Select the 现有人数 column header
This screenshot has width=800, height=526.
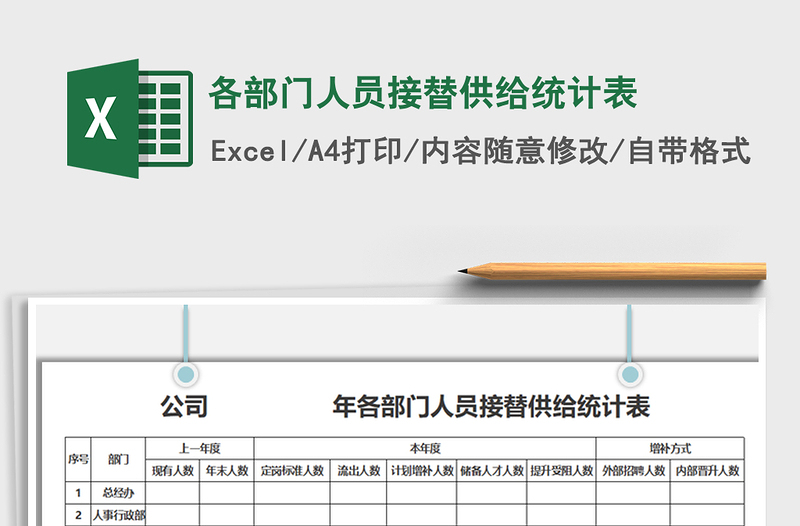(x=173, y=470)
